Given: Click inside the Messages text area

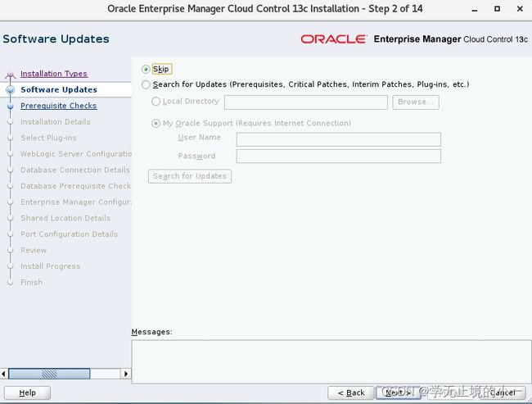Looking at the screenshot, I should click(x=331, y=362).
